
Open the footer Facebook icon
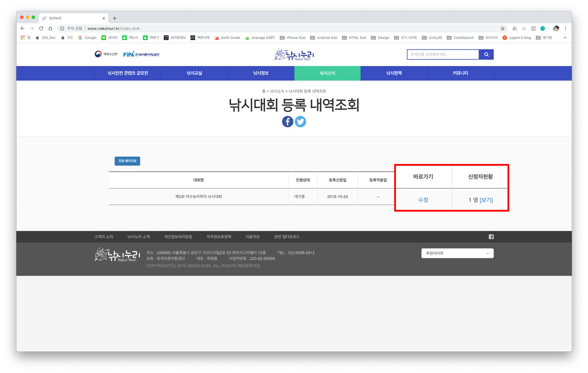click(491, 237)
